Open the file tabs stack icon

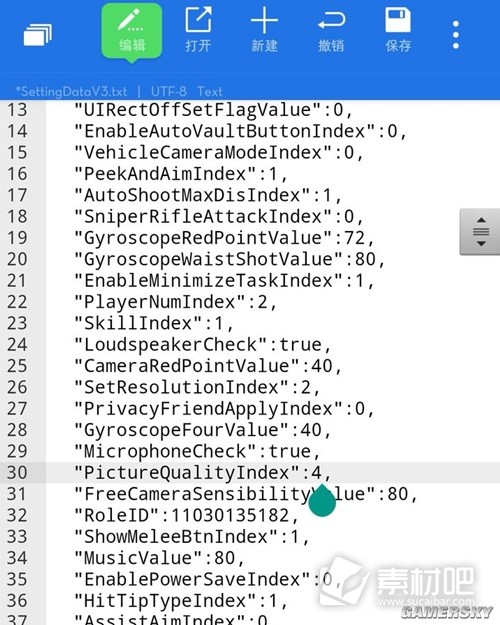37,35
